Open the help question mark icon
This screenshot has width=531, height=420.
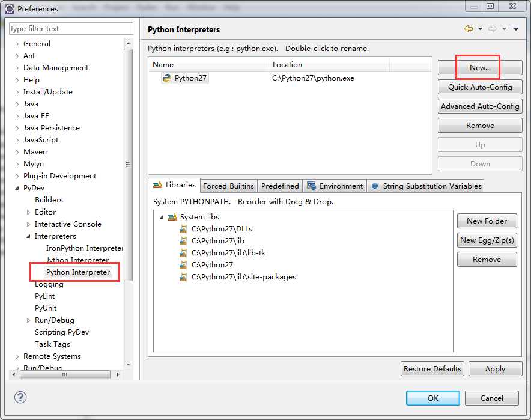click(20, 397)
